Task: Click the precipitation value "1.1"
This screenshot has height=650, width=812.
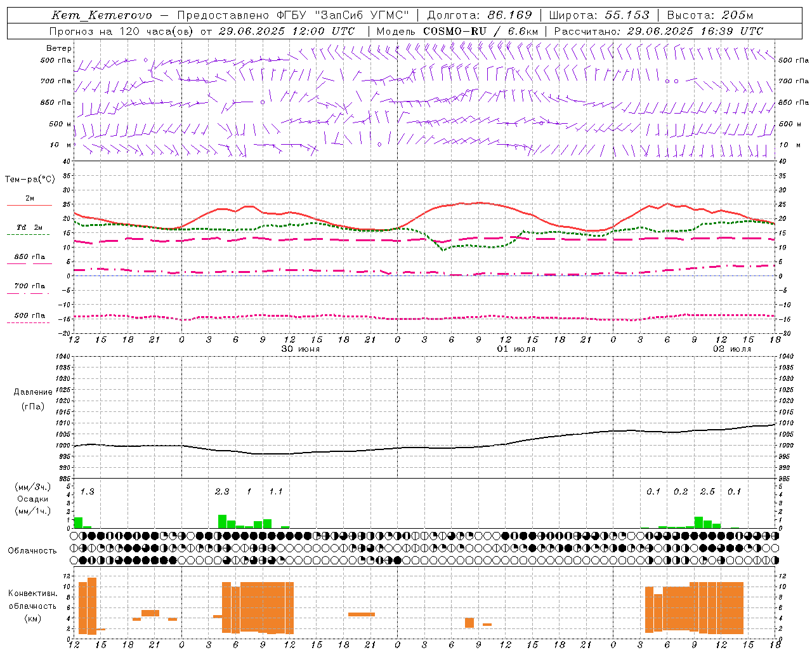Action: click(276, 491)
